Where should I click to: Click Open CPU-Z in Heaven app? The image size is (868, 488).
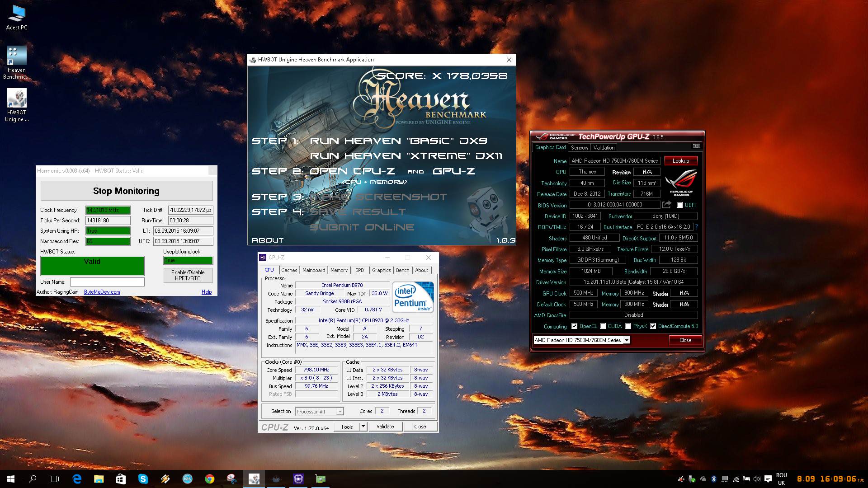pyautogui.click(x=352, y=171)
